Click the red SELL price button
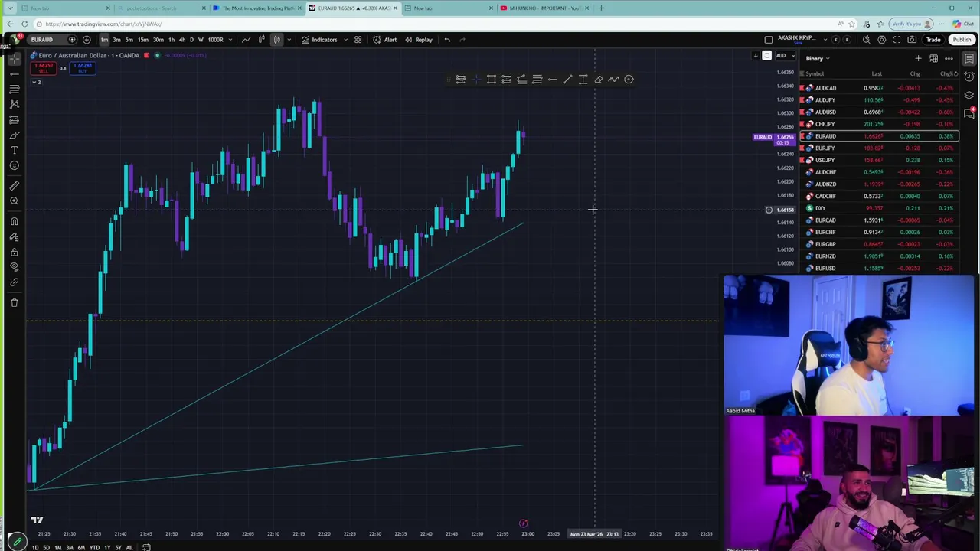Screen dimensions: 980x551 44,68
